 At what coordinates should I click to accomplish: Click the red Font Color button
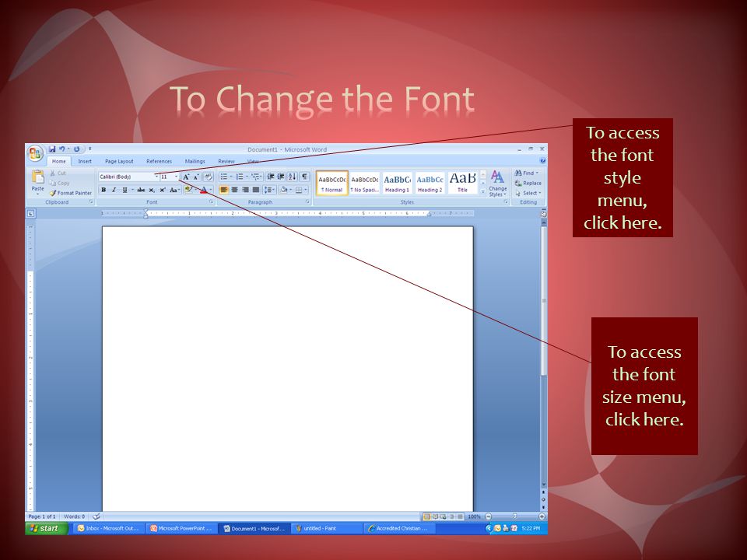coord(203,190)
